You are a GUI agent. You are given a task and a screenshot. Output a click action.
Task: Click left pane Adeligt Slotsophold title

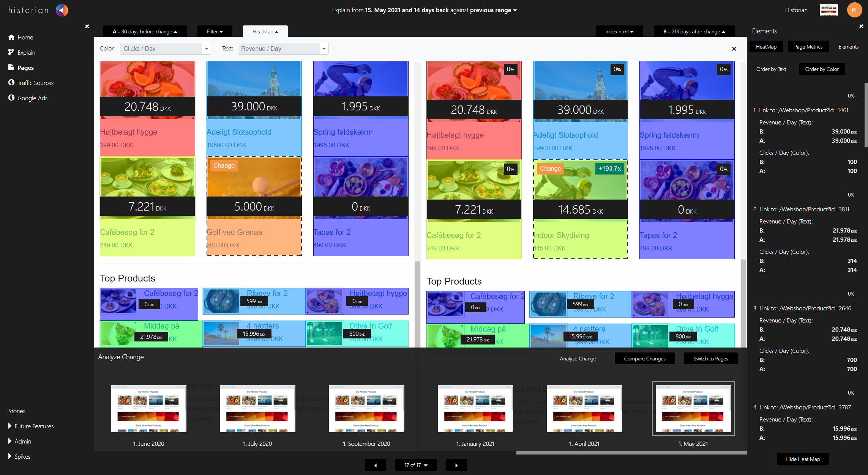click(x=239, y=132)
